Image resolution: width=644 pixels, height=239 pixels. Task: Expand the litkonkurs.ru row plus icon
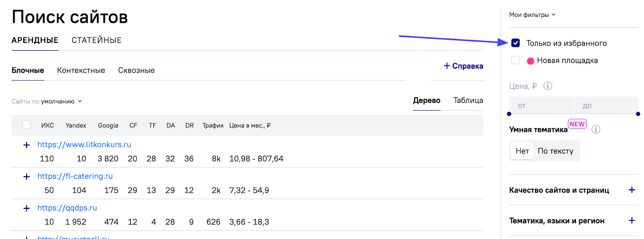click(27, 145)
